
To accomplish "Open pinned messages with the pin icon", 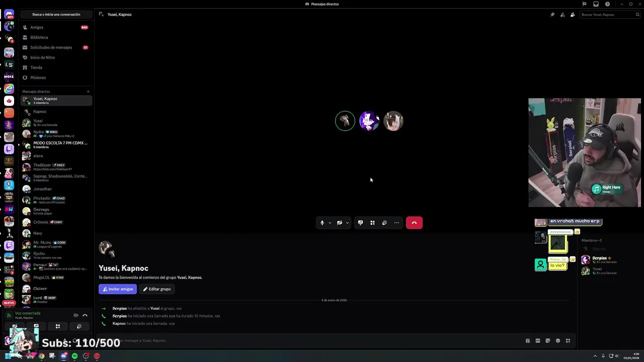I will [x=552, y=15].
